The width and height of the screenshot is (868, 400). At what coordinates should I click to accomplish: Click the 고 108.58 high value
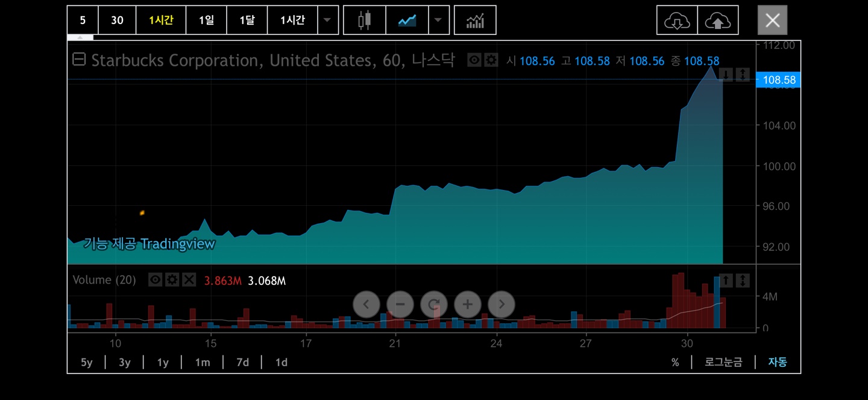click(585, 61)
